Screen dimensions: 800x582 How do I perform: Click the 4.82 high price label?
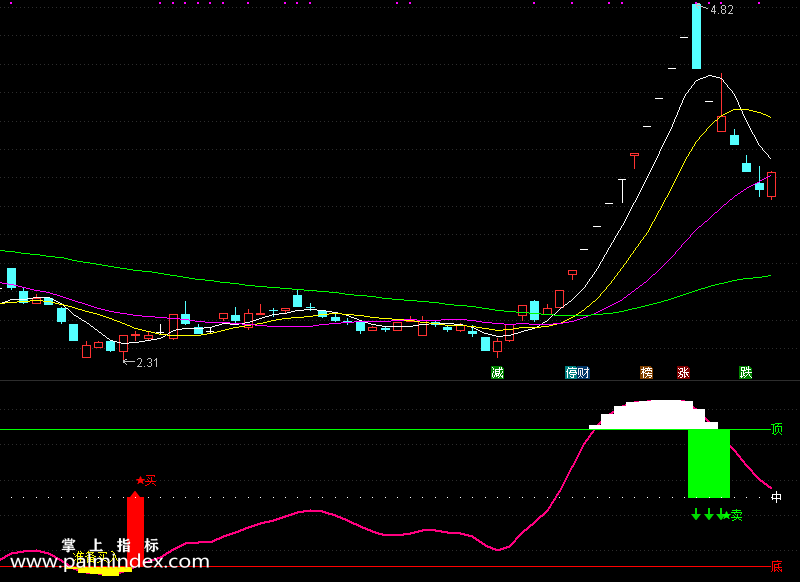tap(721, 10)
